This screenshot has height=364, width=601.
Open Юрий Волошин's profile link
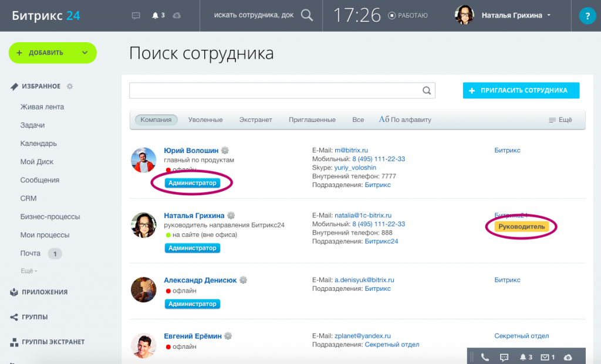(x=191, y=151)
